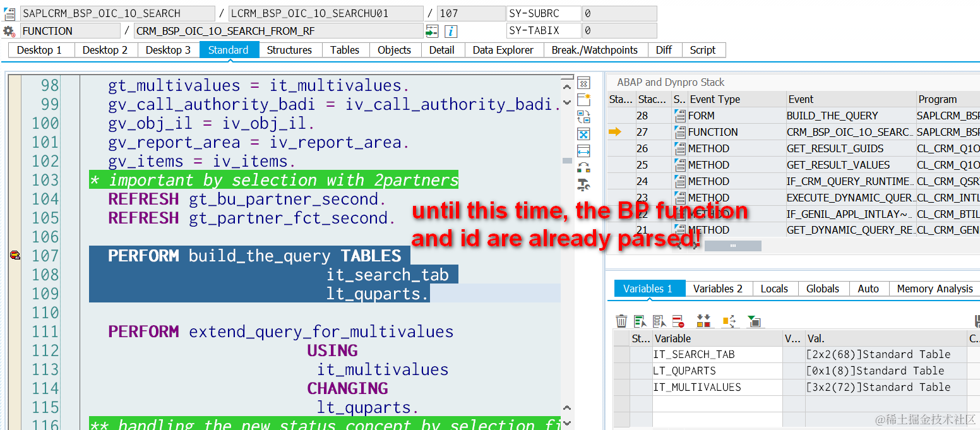Click the green navigation arrow beside the function field
This screenshot has height=430, width=980.
tap(432, 30)
